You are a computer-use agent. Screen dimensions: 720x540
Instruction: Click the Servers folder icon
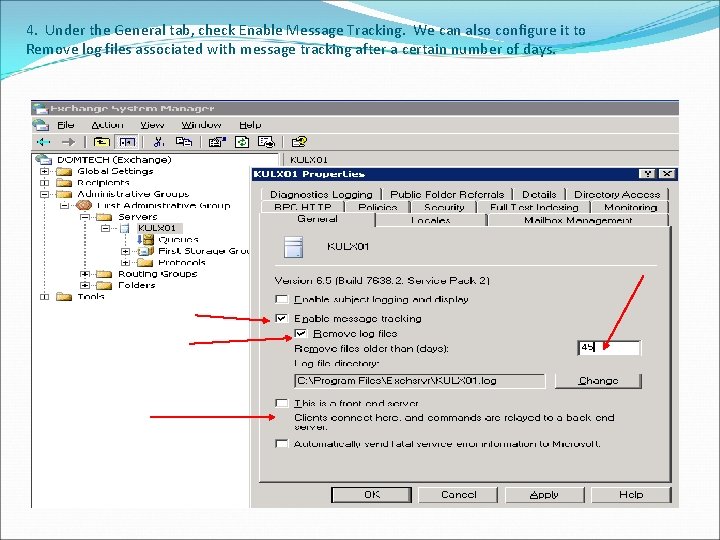(104, 217)
